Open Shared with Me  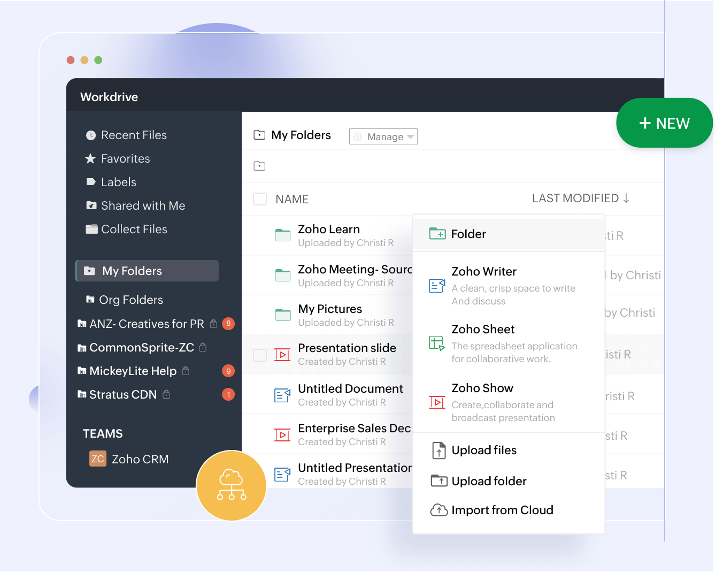143,206
